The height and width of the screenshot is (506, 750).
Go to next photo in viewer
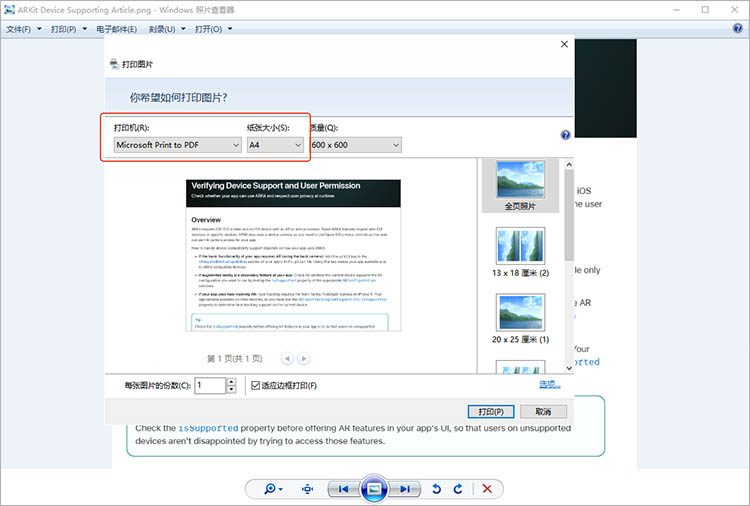(x=405, y=489)
